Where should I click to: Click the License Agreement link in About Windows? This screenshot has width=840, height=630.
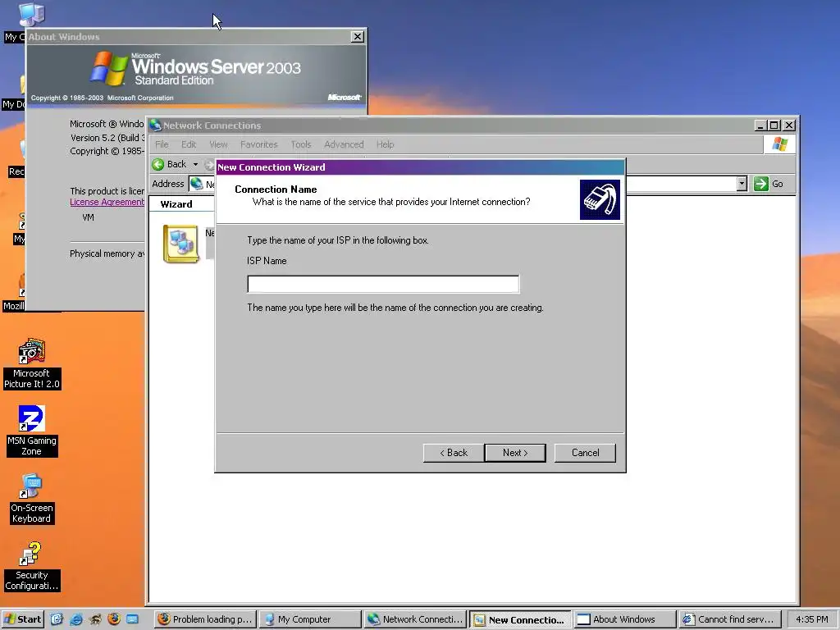107,202
